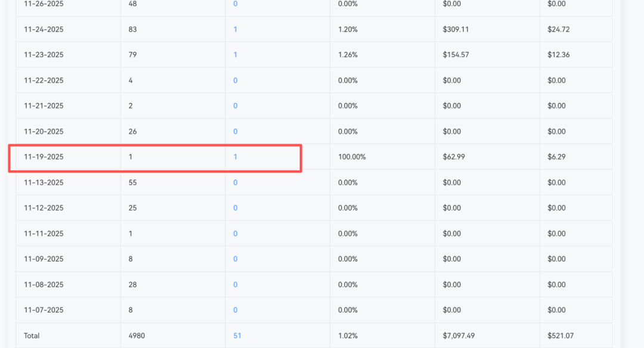Select the date cell 11-11-2025
Viewport: 644px width, 348px height.
44,234
